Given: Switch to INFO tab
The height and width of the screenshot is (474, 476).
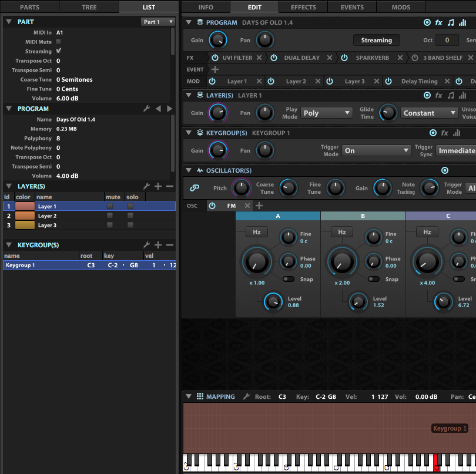Looking at the screenshot, I should coord(206,7).
